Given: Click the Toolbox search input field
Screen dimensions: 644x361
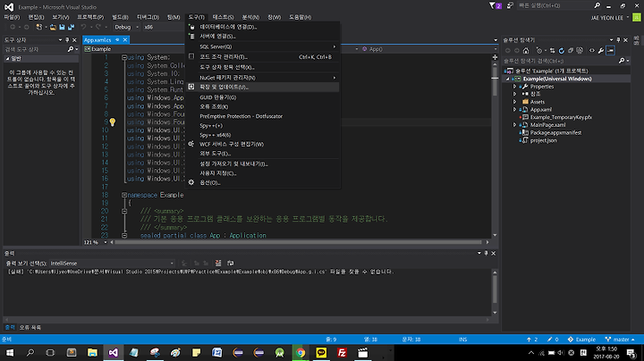Looking at the screenshot, I should tap(35, 49).
